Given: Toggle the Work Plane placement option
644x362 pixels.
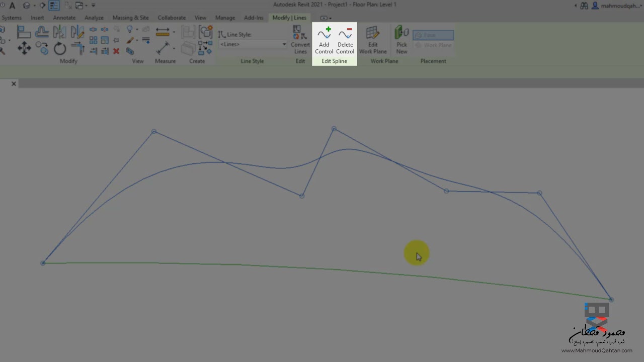Looking at the screenshot, I should (x=433, y=45).
